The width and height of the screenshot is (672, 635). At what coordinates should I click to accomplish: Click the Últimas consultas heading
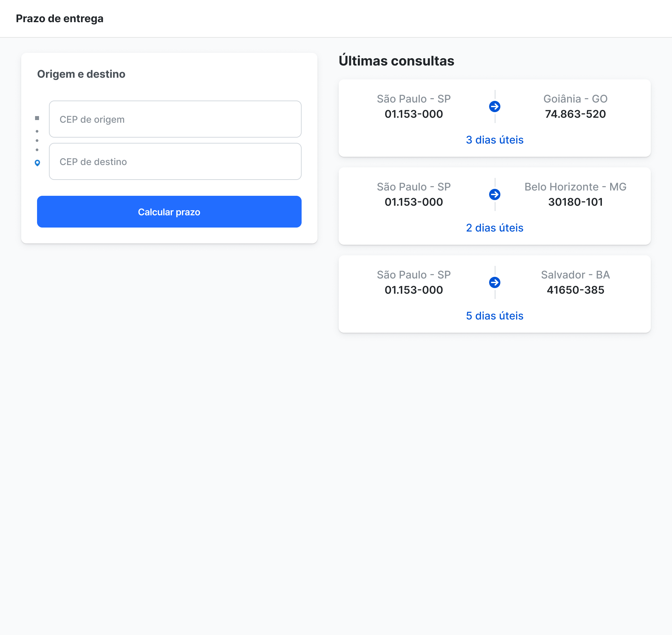point(396,61)
